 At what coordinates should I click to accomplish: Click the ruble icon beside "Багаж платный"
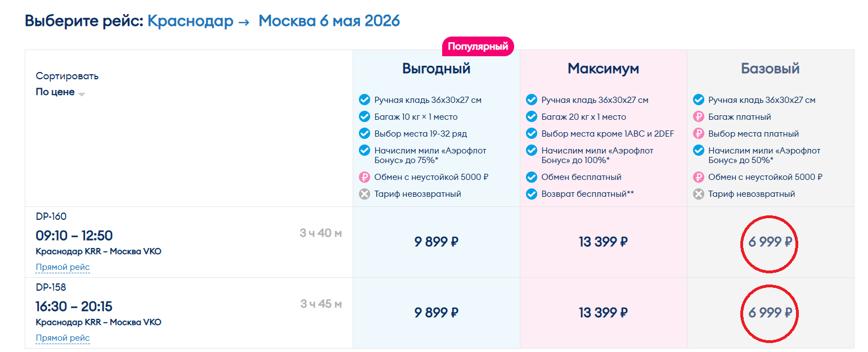(699, 117)
